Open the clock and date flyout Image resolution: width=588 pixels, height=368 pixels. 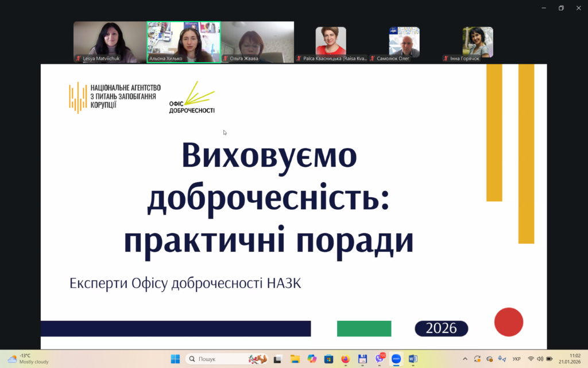pyautogui.click(x=570, y=359)
